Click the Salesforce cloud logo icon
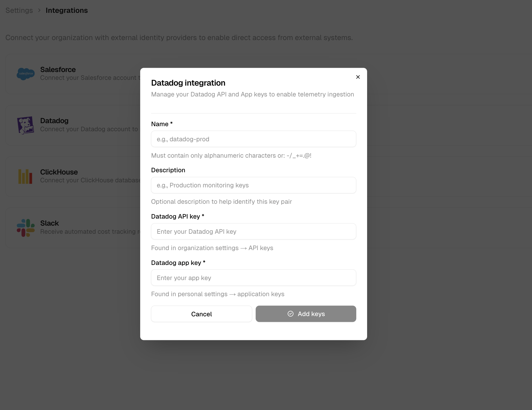 pyautogui.click(x=25, y=74)
